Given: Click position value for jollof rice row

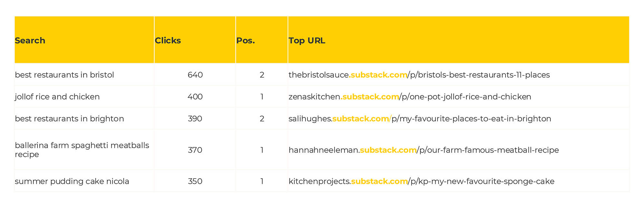Looking at the screenshot, I should [262, 97].
